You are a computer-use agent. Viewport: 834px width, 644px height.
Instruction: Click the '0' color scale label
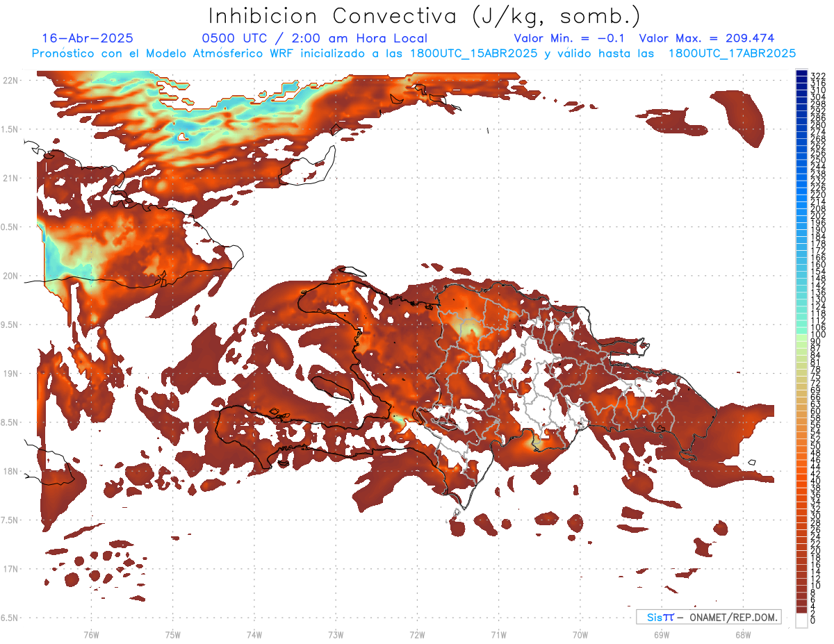pyautogui.click(x=813, y=620)
